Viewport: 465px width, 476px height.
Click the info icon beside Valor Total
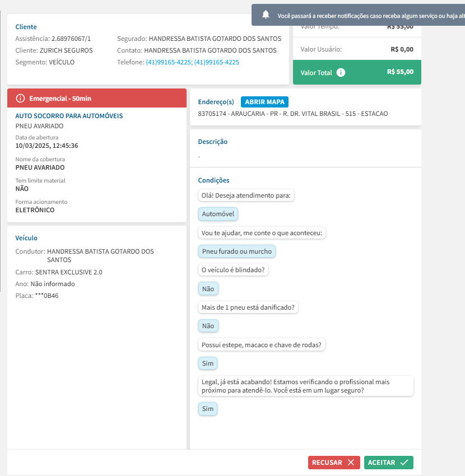(341, 73)
